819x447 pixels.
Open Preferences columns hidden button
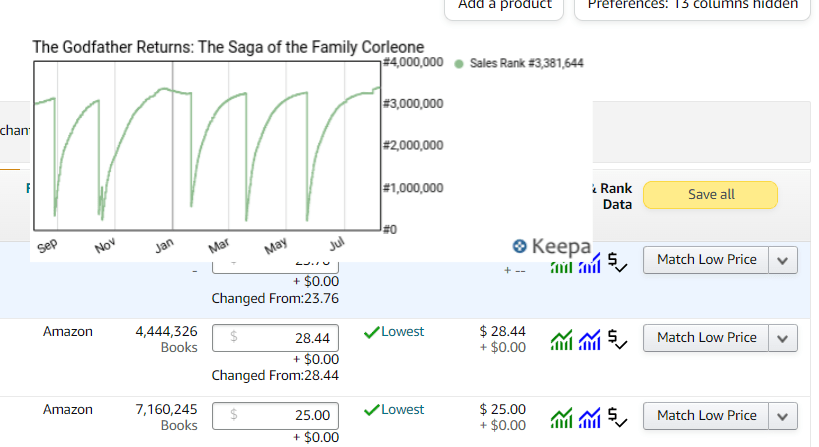(692, 6)
